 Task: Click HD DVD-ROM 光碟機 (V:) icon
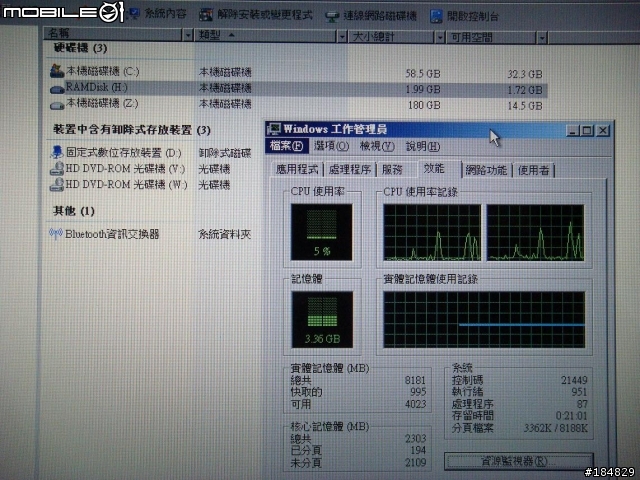coord(57,169)
